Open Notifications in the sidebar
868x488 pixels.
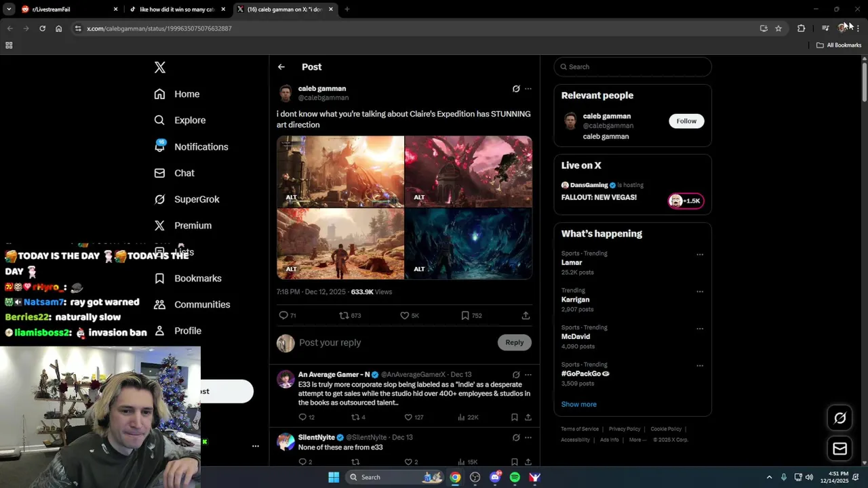pyautogui.click(x=191, y=146)
